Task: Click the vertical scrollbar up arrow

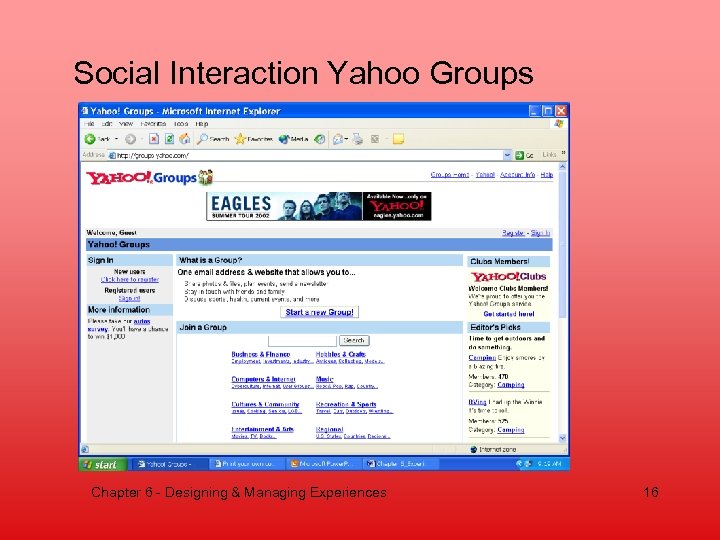Action: click(x=562, y=167)
